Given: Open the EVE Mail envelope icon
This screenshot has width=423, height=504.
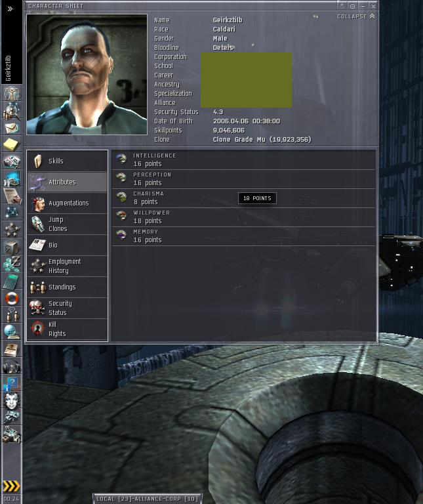Looking at the screenshot, I should click(x=12, y=128).
